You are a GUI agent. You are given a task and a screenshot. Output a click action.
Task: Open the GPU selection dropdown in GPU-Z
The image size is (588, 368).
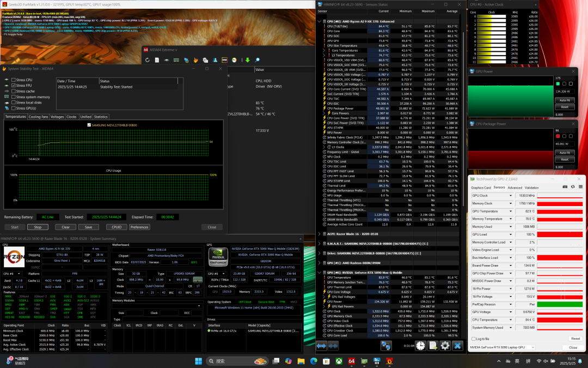(502, 347)
